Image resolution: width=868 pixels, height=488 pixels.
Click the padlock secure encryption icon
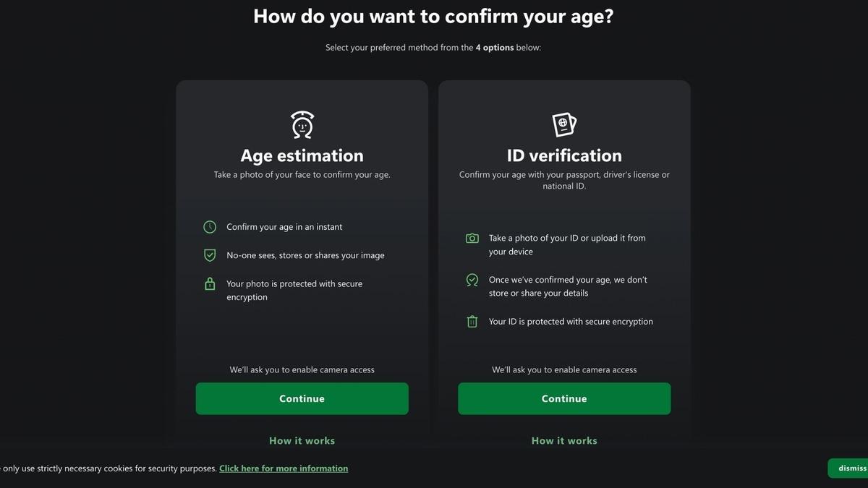coord(209,283)
